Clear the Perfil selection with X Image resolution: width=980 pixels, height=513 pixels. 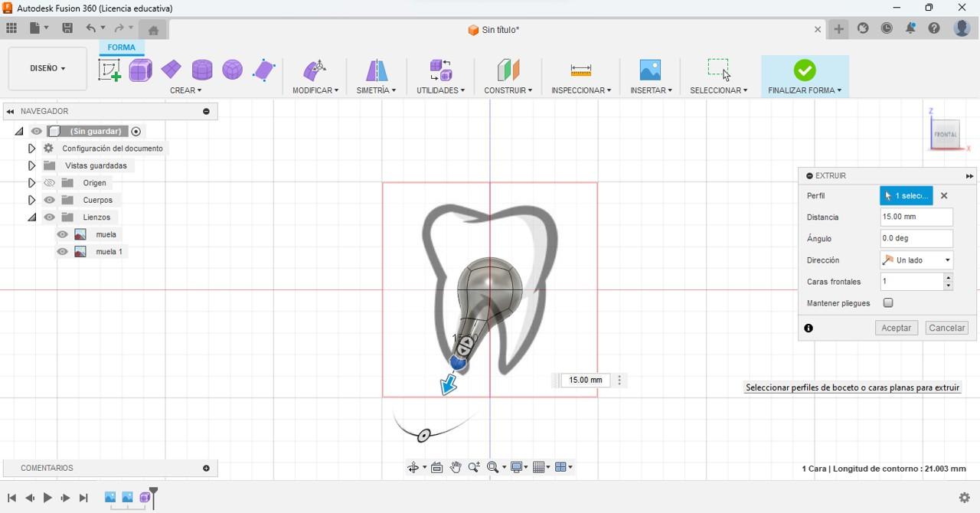[944, 196]
